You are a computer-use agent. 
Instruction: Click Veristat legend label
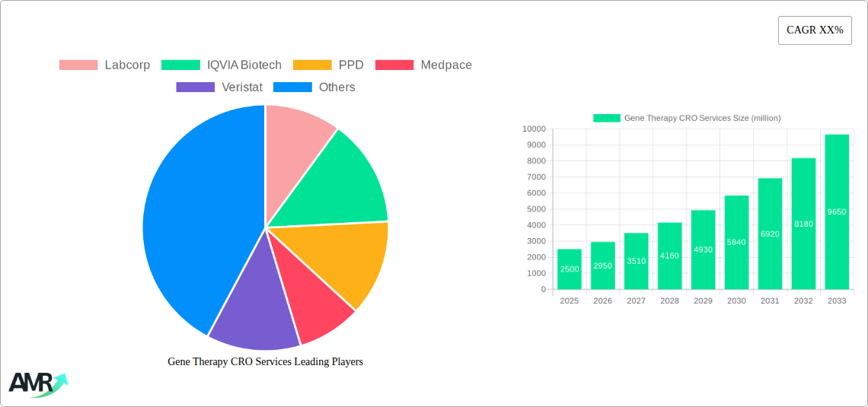tap(241, 87)
